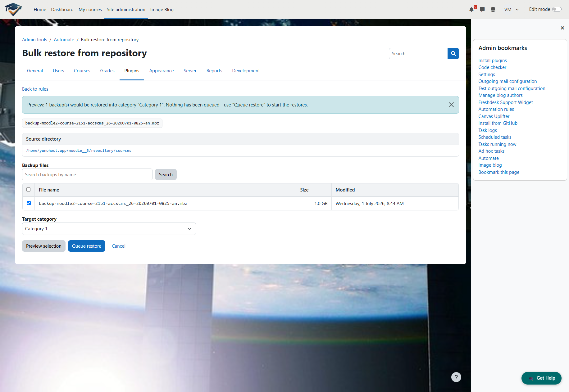Click the backup file name in table row
This screenshot has width=569, height=392.
coord(113,204)
